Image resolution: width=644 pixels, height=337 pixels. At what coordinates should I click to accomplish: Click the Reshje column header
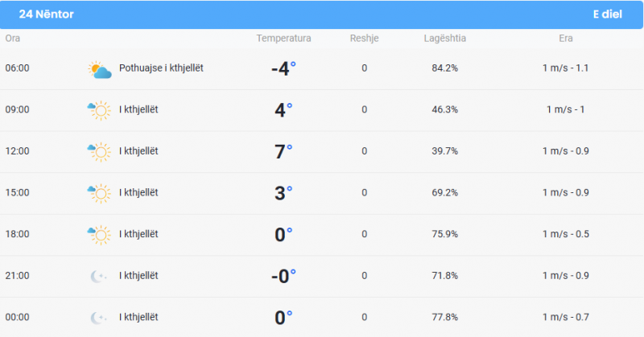click(x=365, y=38)
